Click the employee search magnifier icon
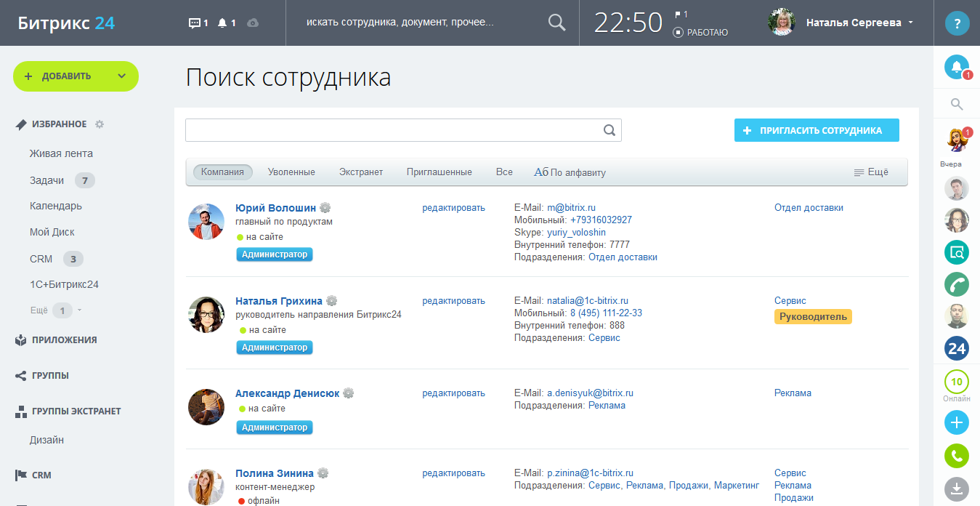This screenshot has width=980, height=506. (x=610, y=130)
